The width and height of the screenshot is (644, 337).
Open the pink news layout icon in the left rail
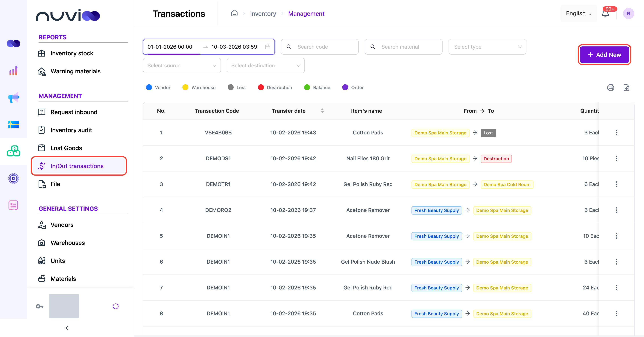point(13,205)
